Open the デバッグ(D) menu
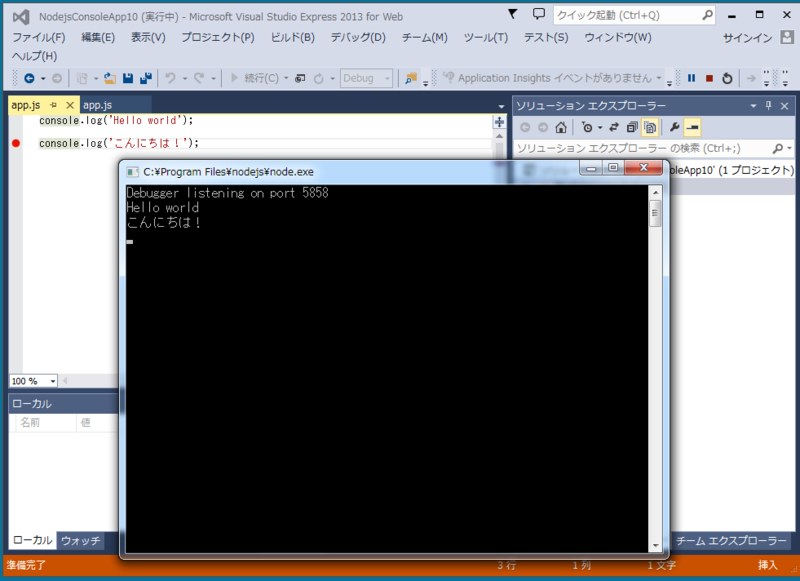Image resolution: width=800 pixels, height=581 pixels. tap(358, 37)
